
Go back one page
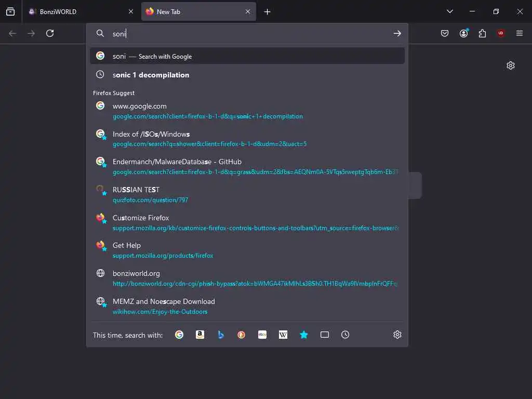tap(12, 33)
